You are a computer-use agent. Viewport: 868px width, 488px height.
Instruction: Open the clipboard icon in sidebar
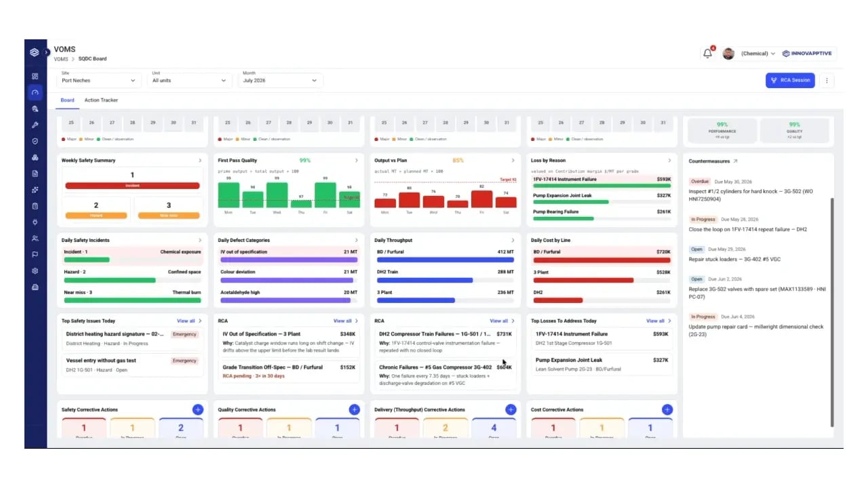pyautogui.click(x=35, y=206)
